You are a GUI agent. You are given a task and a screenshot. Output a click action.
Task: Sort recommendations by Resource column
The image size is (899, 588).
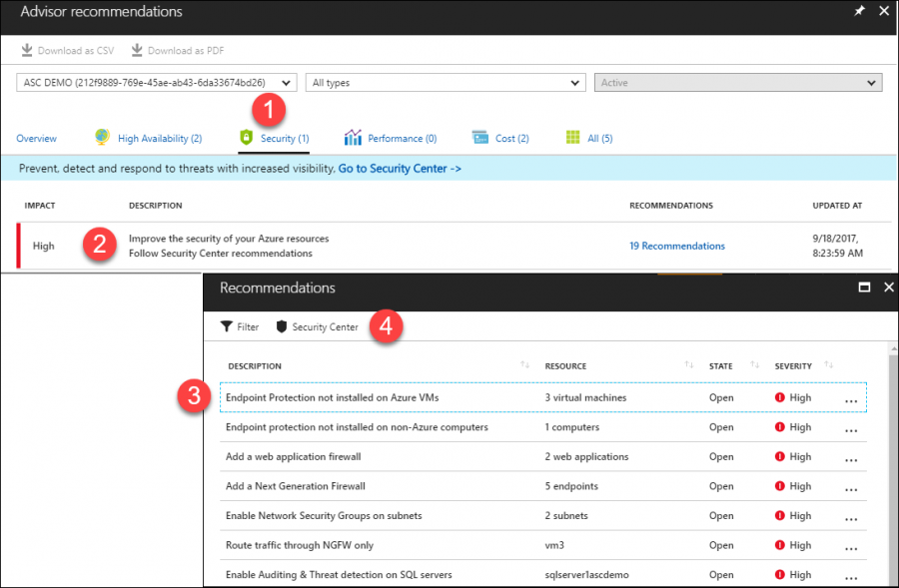pos(688,365)
